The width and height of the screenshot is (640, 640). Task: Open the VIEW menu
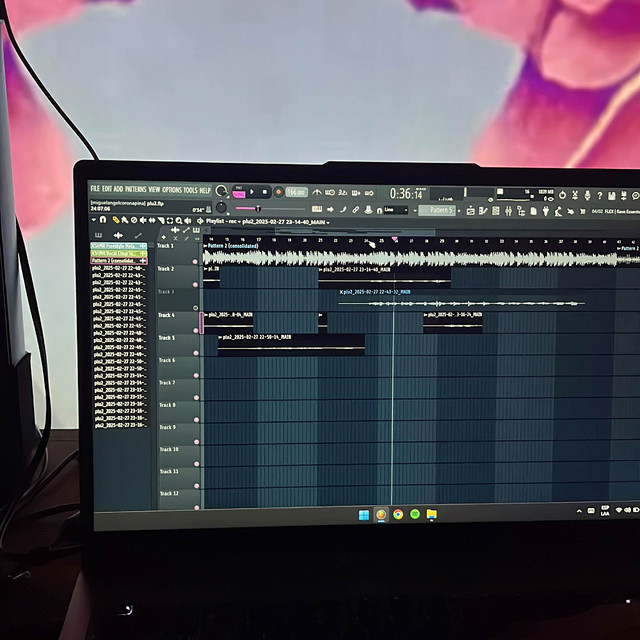154,189
